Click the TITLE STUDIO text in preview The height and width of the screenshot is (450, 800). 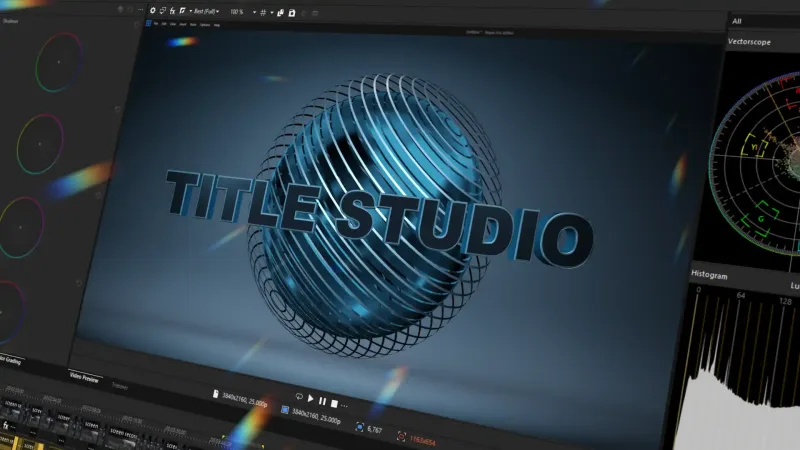[x=379, y=220]
